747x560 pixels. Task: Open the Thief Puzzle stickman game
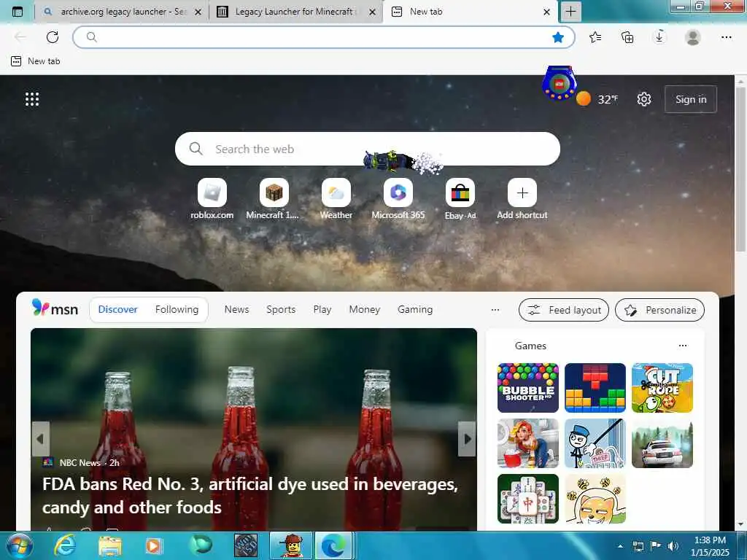pos(595,443)
